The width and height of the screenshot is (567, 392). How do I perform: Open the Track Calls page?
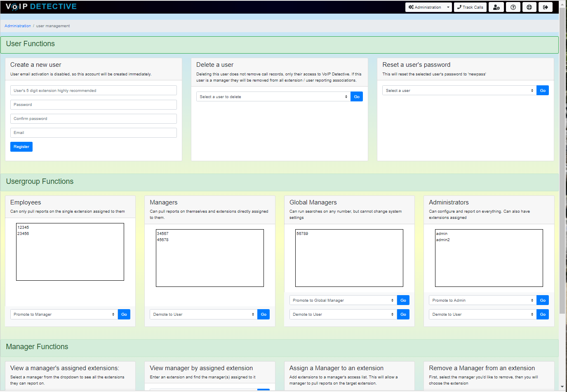coord(470,7)
